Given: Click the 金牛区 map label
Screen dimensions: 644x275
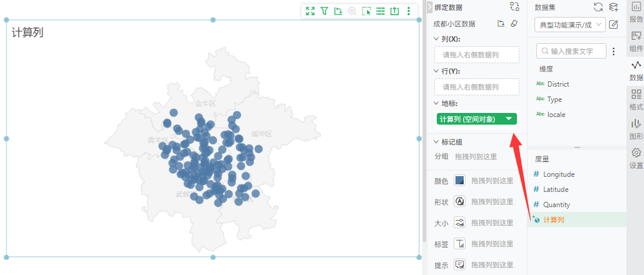Looking at the screenshot, I should pos(205,104).
